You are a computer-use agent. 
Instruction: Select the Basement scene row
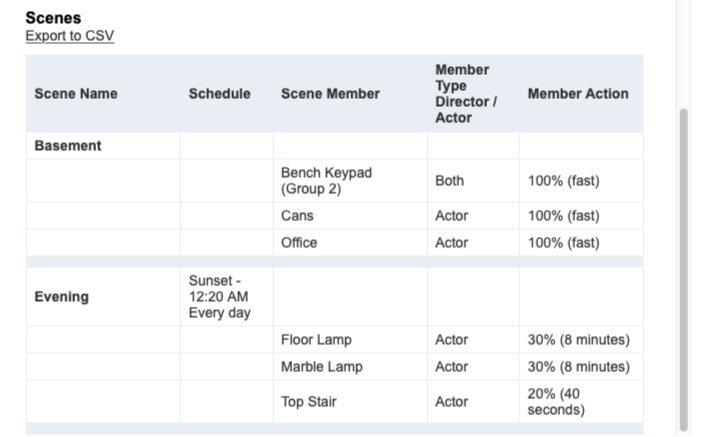point(335,146)
